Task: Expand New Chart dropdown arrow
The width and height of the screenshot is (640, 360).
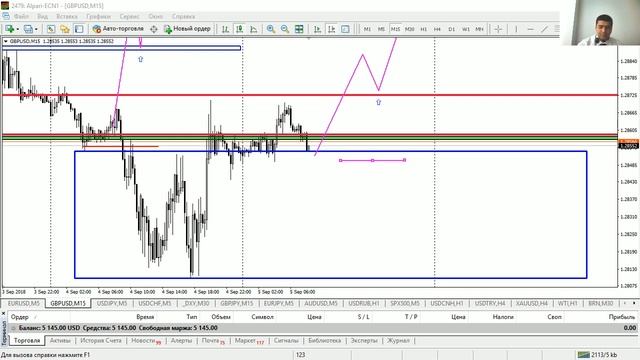Action: point(18,29)
